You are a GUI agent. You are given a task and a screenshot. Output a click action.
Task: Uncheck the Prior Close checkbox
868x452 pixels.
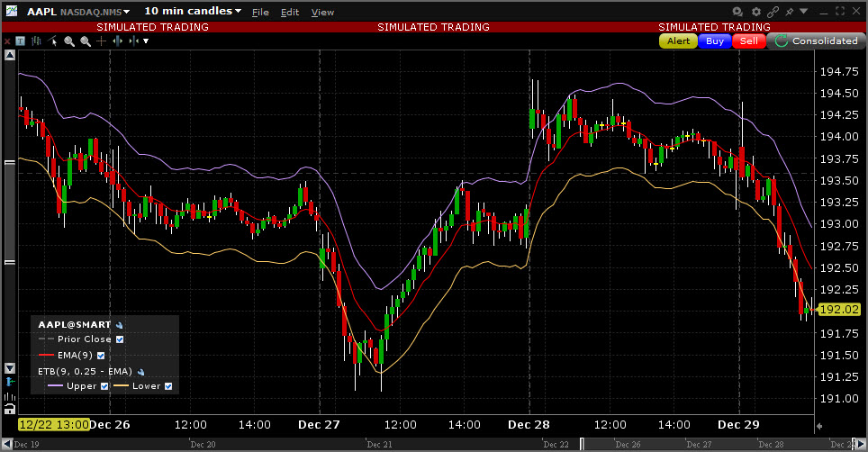120,339
